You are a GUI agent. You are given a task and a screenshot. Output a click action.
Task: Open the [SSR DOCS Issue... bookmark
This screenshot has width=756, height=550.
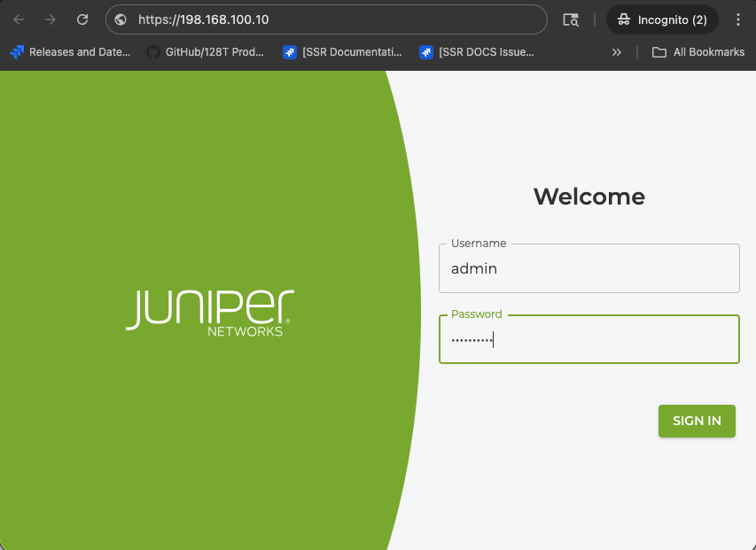pyautogui.click(x=477, y=52)
